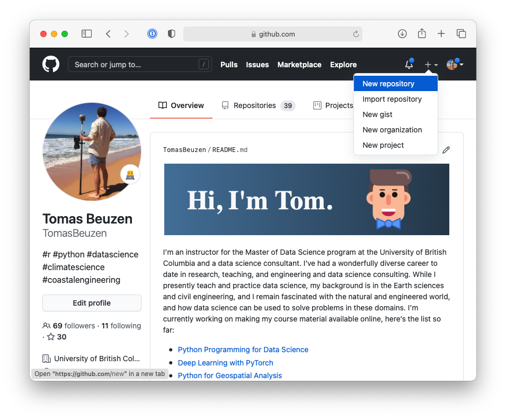Viewport: 506px width, 420px height.
Task: Open the Projects tab
Action: coord(333,105)
